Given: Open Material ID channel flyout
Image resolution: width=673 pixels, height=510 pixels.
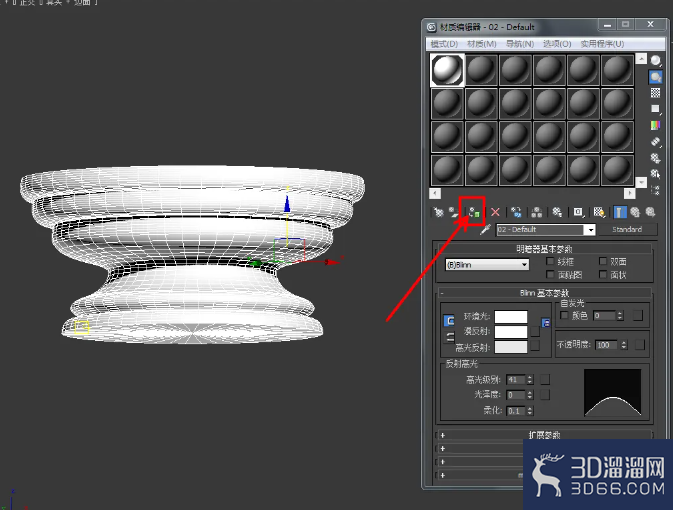Looking at the screenshot, I should tap(579, 212).
